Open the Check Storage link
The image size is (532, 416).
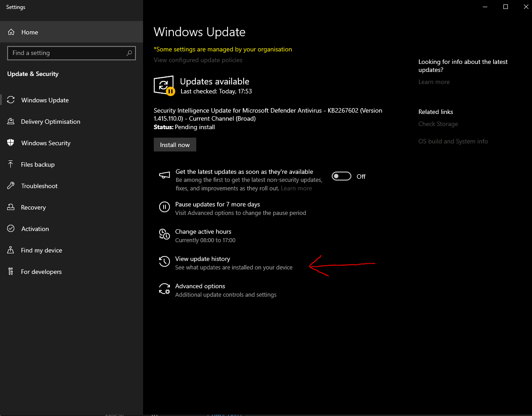pyautogui.click(x=438, y=124)
